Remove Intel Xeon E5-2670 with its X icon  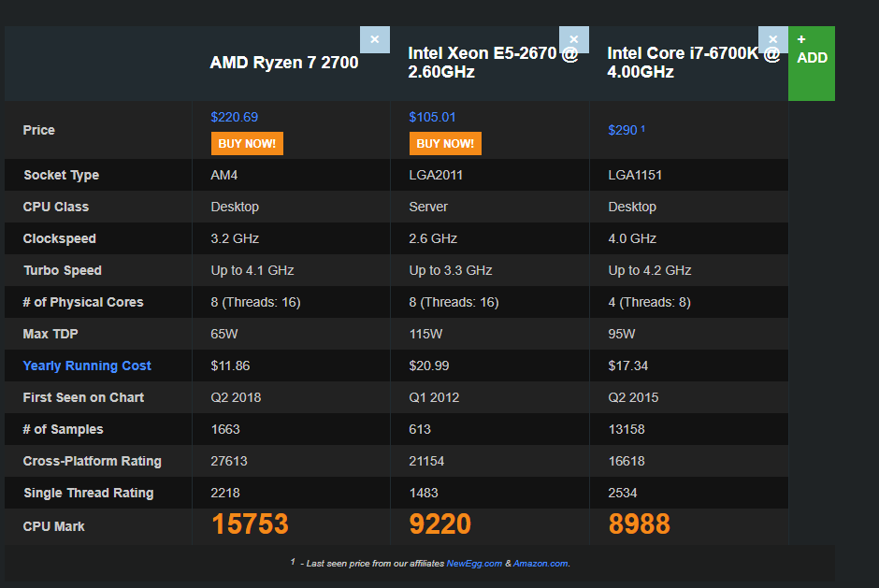(x=574, y=39)
